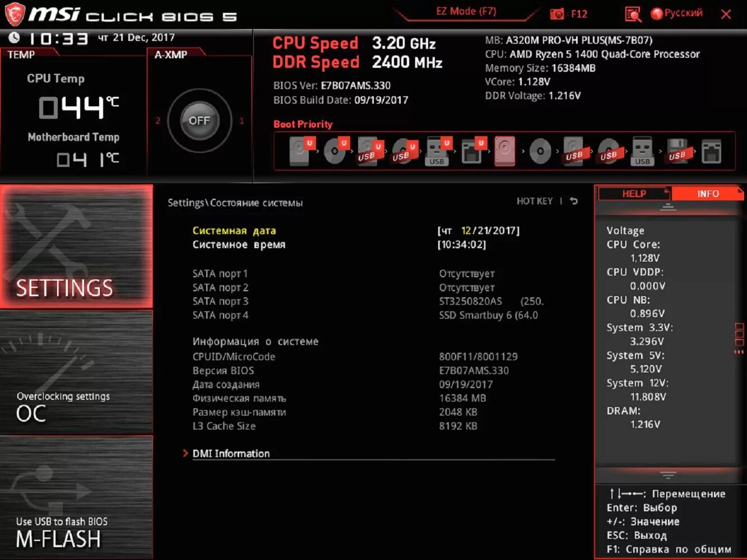
Task: Click the CPU Temp 044°C readout
Action: point(78,107)
